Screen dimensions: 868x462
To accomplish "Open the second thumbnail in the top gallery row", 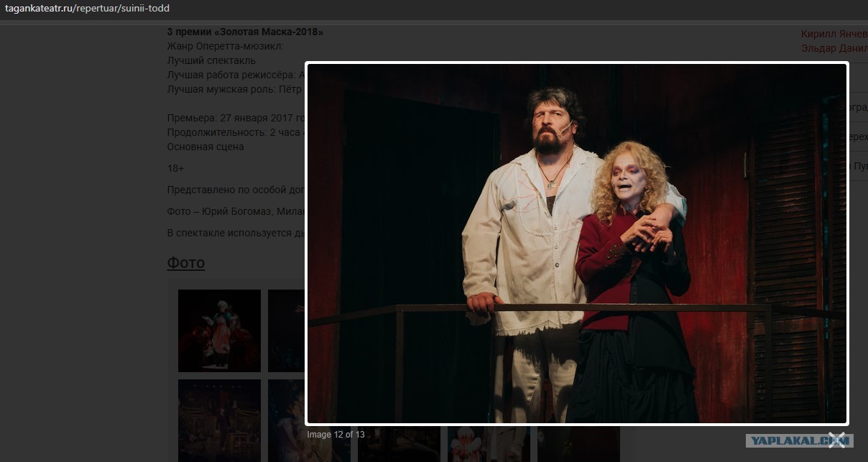I will pos(286,331).
